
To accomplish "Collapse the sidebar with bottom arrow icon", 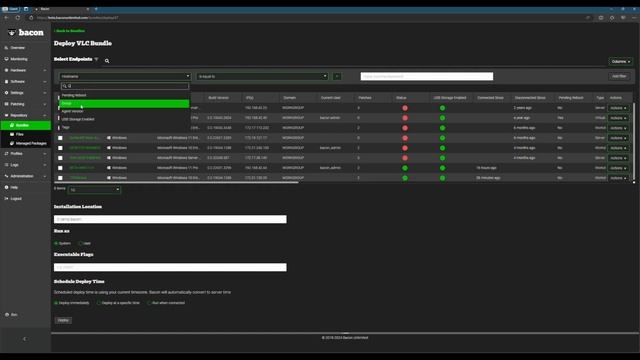I will [25, 339].
